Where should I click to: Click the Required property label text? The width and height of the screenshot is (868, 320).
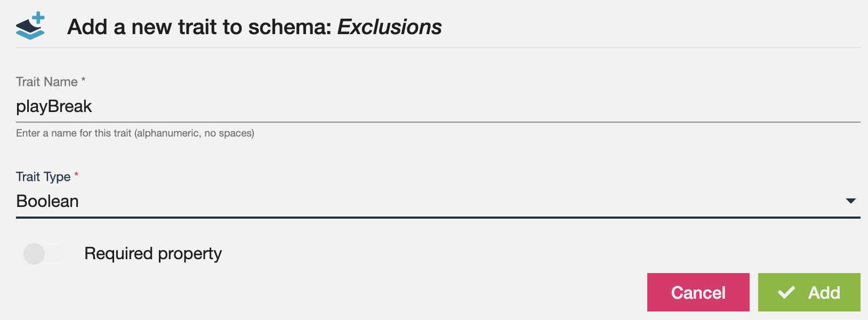click(x=153, y=253)
